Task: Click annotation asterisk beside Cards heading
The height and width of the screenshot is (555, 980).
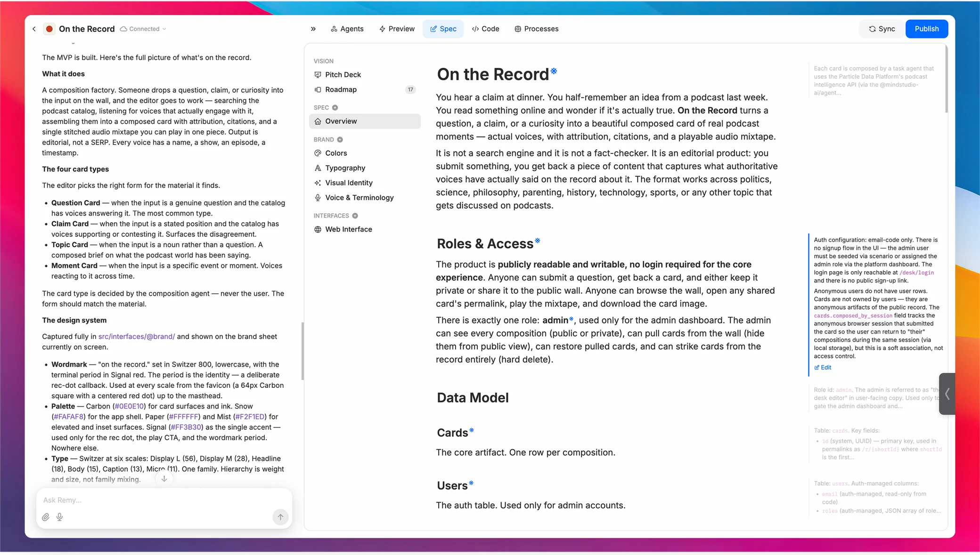Action: tap(472, 430)
